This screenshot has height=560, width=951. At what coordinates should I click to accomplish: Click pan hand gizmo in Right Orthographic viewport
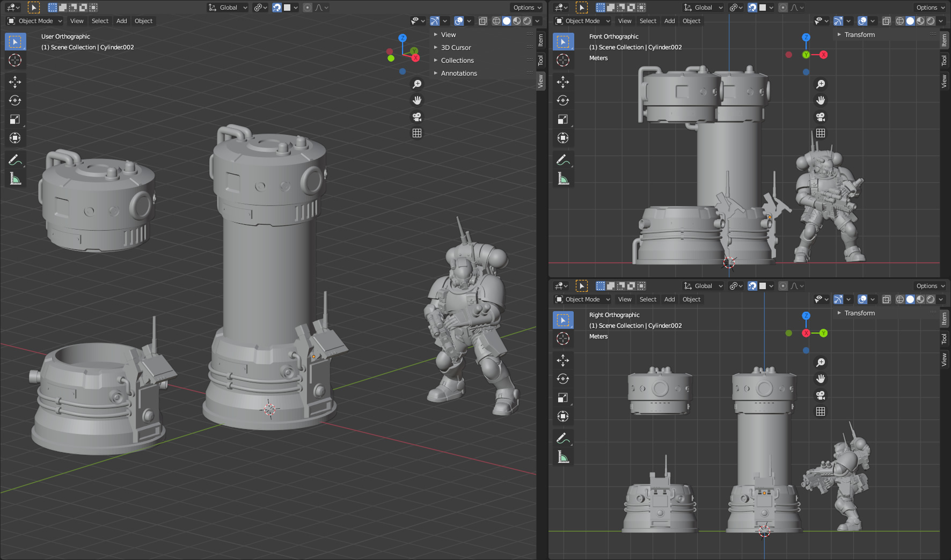[x=821, y=379]
